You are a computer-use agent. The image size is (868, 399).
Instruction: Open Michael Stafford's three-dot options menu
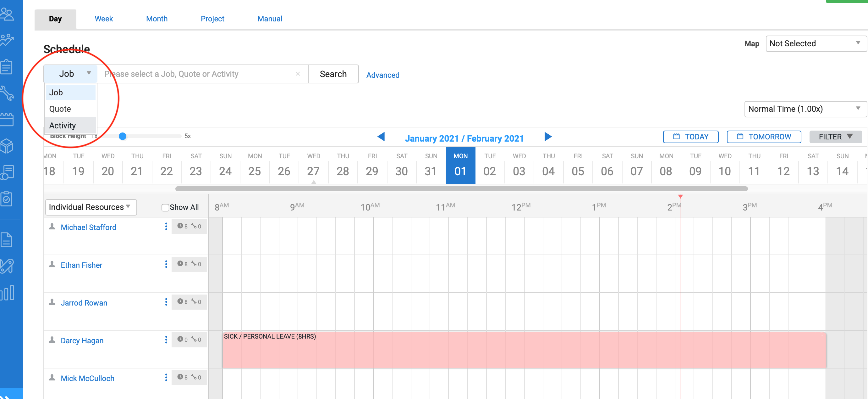click(166, 226)
